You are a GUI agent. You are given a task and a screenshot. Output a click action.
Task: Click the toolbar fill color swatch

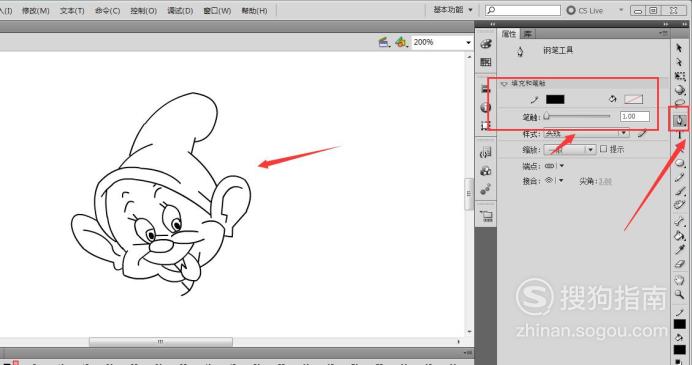(x=680, y=350)
